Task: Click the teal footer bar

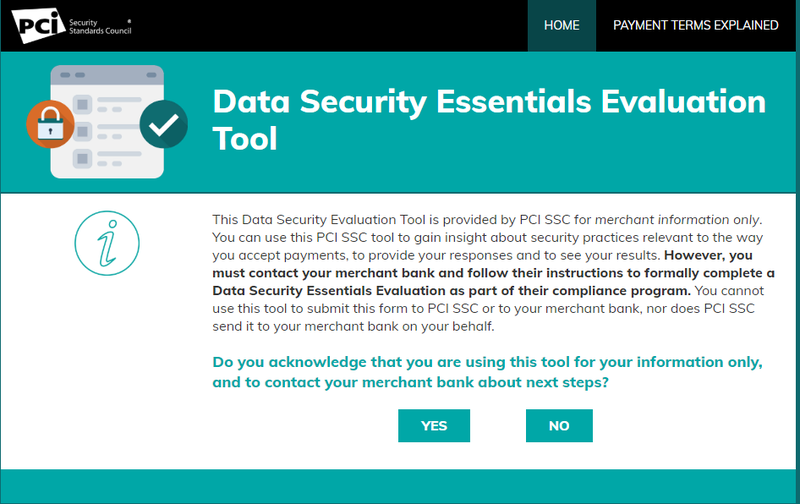Action: pyautogui.click(x=400, y=487)
